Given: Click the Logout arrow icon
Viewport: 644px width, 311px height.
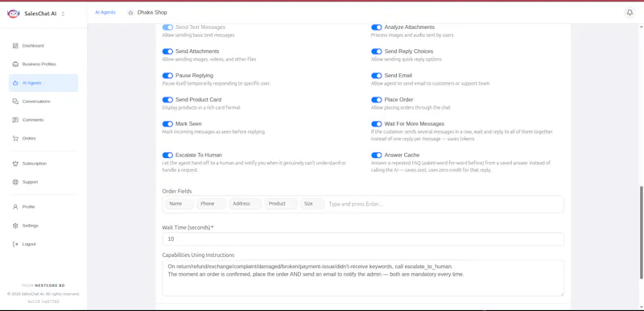Looking at the screenshot, I should (x=15, y=244).
